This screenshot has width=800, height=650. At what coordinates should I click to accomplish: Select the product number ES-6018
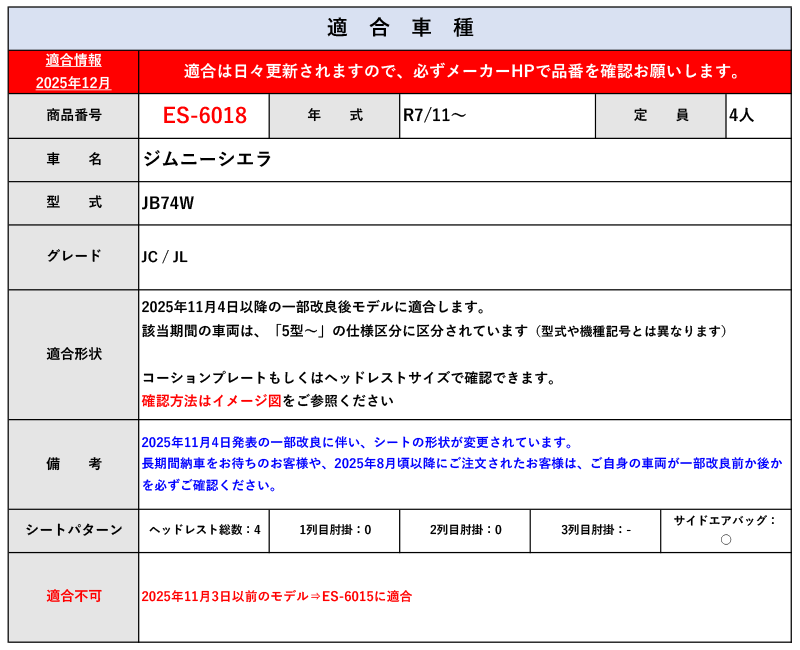(204, 115)
